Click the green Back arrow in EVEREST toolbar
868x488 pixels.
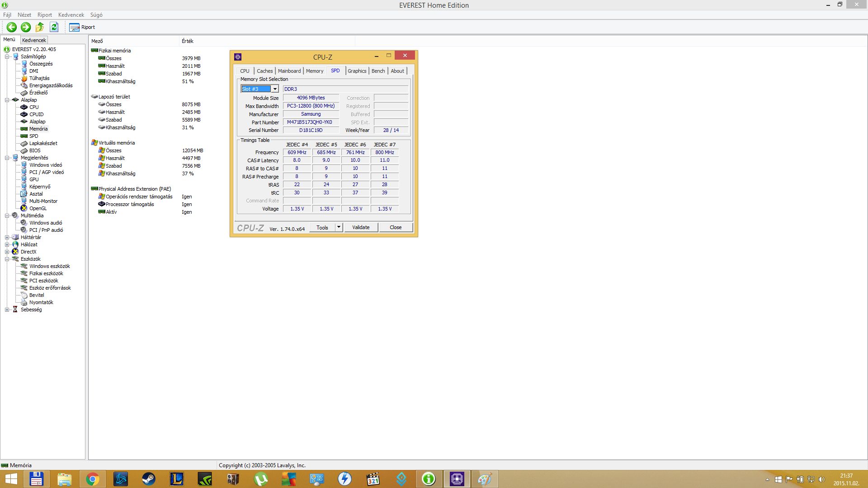[x=12, y=27]
